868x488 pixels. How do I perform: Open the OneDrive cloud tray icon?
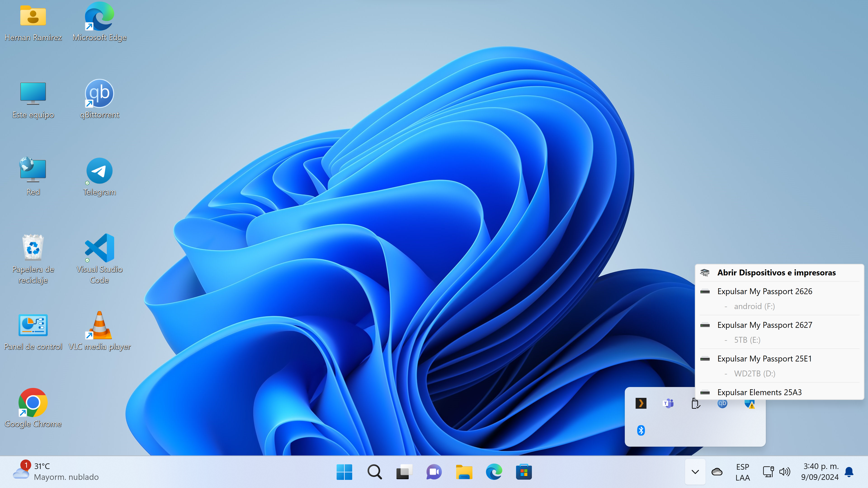(x=717, y=472)
